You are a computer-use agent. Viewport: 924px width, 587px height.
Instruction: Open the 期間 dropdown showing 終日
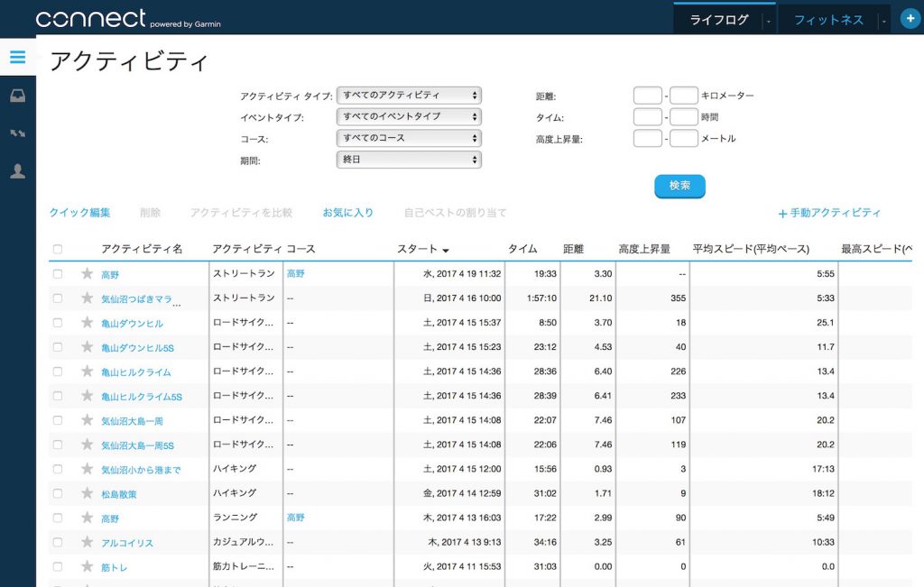[x=409, y=160]
